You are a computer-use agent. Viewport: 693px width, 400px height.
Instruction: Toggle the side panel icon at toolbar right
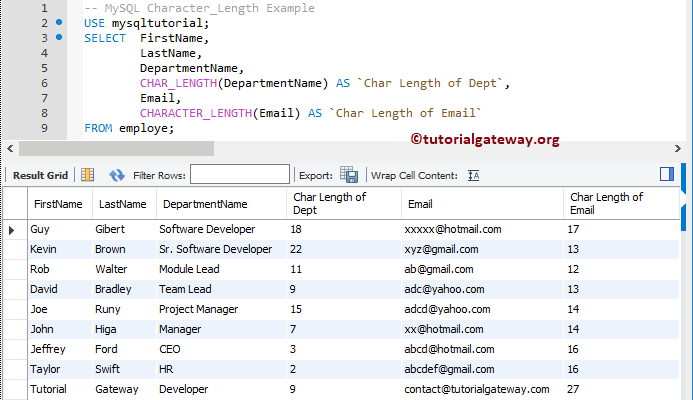[667, 174]
